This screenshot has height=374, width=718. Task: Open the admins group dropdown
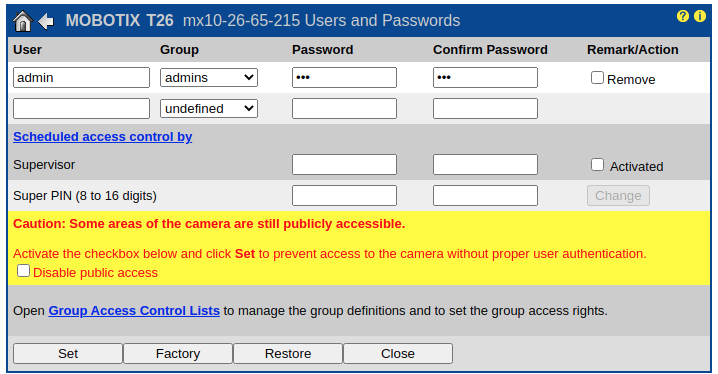point(209,78)
